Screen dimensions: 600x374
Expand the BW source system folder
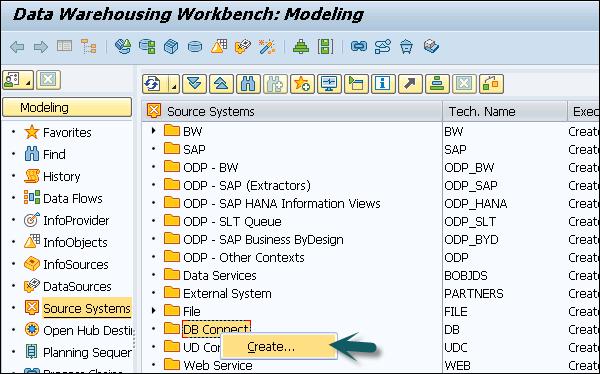[x=153, y=131]
